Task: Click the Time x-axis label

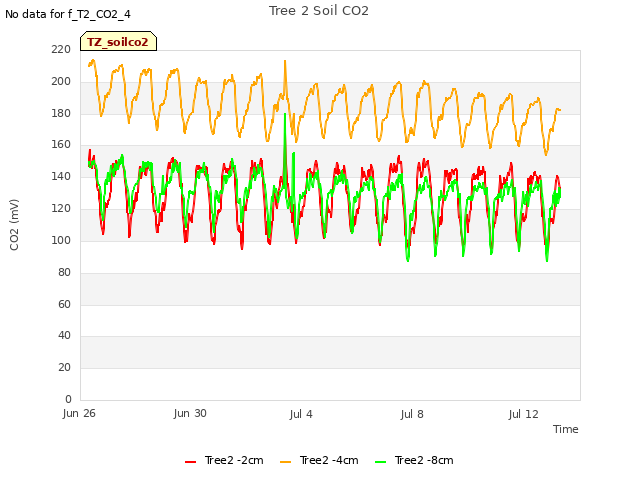Action: click(565, 429)
